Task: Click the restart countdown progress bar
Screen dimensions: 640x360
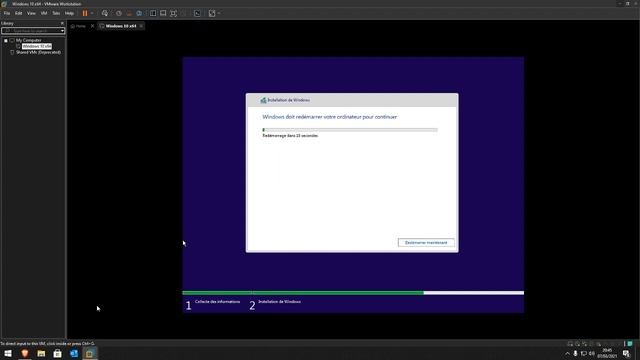Action: coord(350,130)
